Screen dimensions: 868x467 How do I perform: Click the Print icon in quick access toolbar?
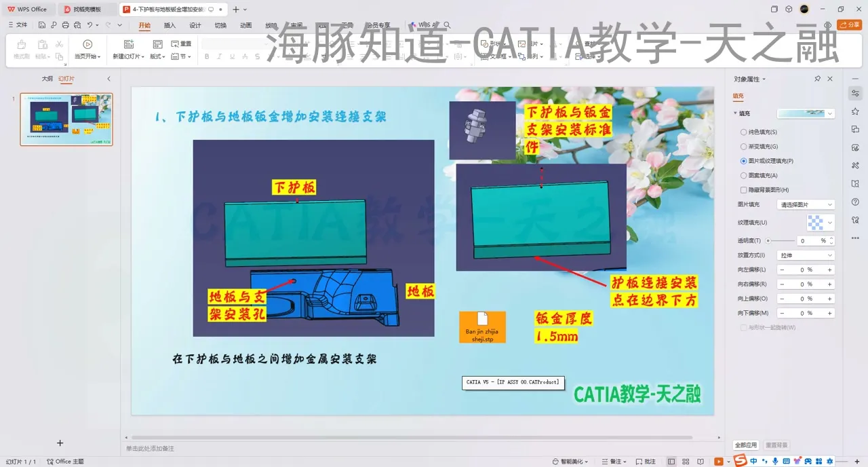(65, 24)
